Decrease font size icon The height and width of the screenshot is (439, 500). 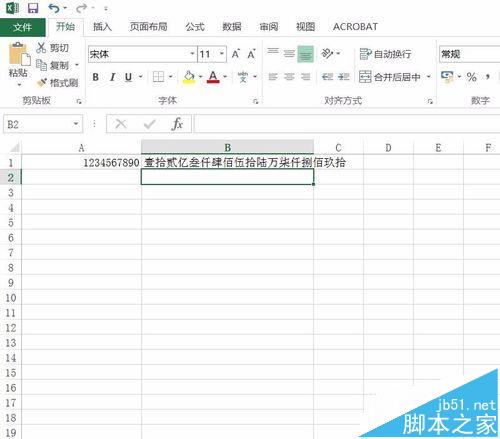pyautogui.click(x=252, y=54)
